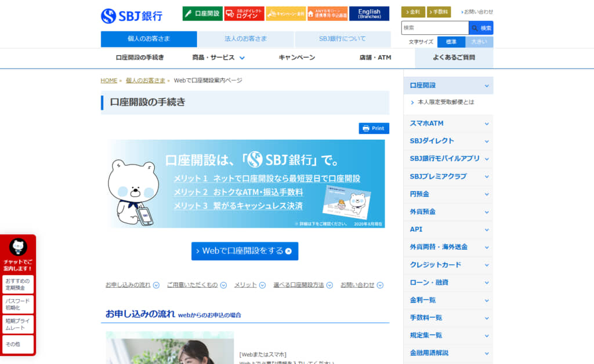Set font size to 標準
This screenshot has height=364, width=594.
tap(451, 42)
